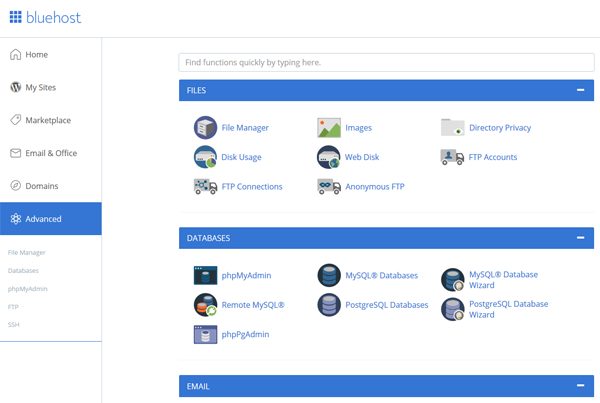Open phpMyAdmin sidebar sublink

click(x=28, y=289)
